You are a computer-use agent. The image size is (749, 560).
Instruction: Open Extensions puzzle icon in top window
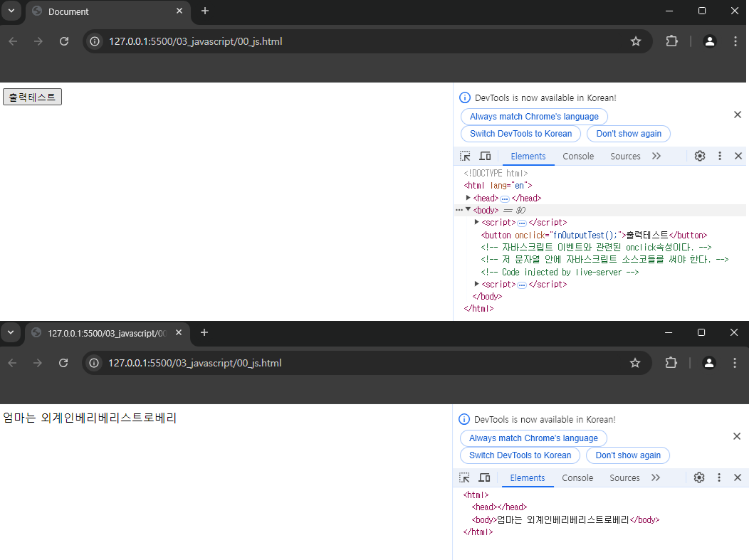(x=671, y=41)
